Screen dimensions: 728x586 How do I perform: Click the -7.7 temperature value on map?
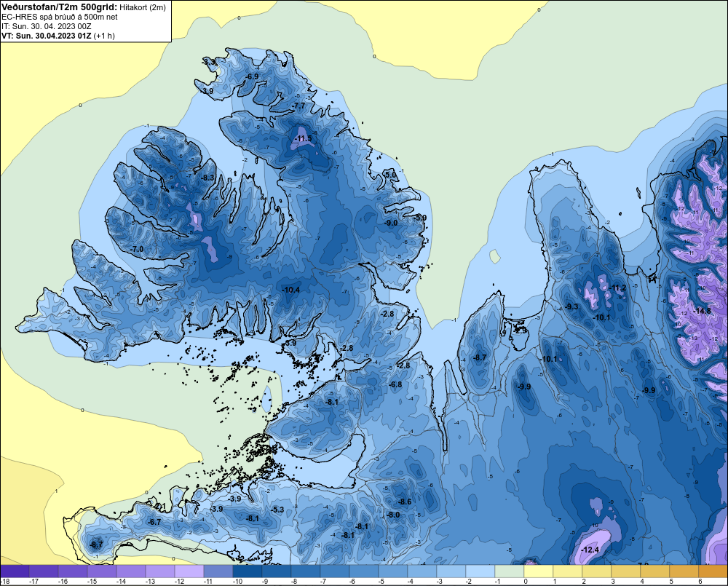[x=299, y=106]
